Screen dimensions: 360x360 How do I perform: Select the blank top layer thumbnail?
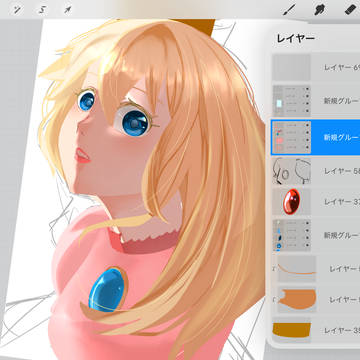(x=292, y=67)
